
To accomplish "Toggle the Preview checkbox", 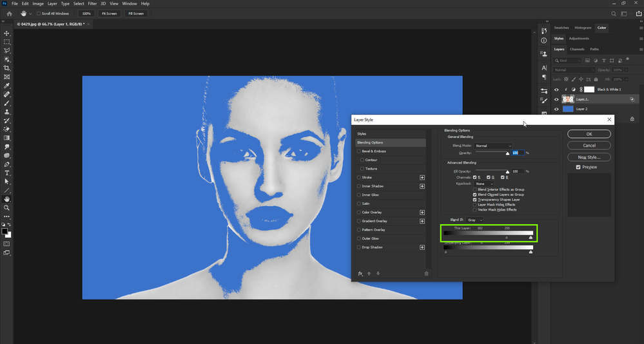I will (x=579, y=167).
